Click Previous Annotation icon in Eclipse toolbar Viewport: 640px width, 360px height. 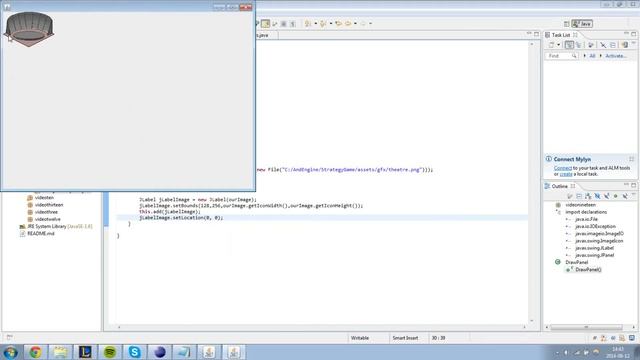pos(323,24)
